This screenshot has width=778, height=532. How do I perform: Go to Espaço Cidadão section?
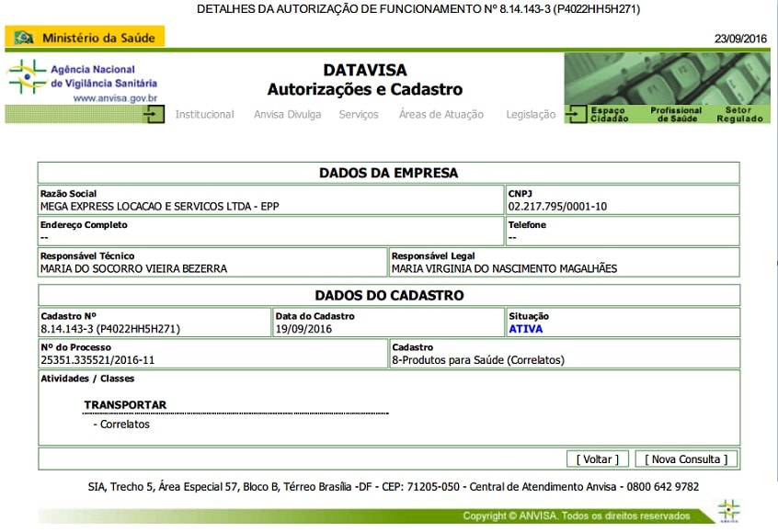coord(609,115)
